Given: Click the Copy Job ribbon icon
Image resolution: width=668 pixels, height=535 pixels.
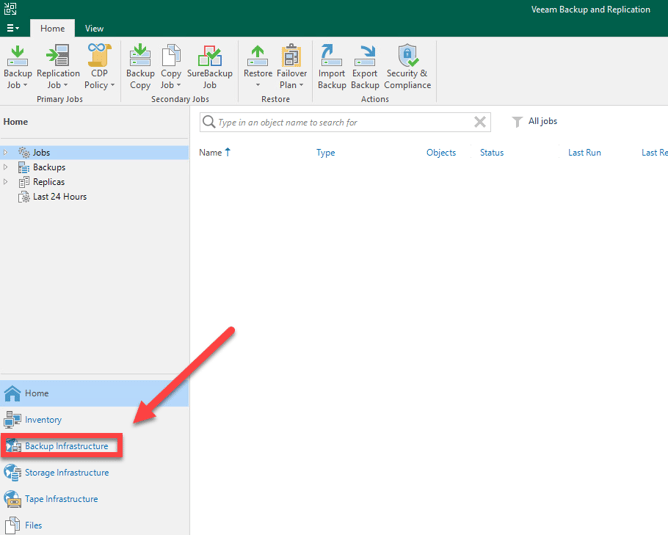Looking at the screenshot, I should (171, 56).
